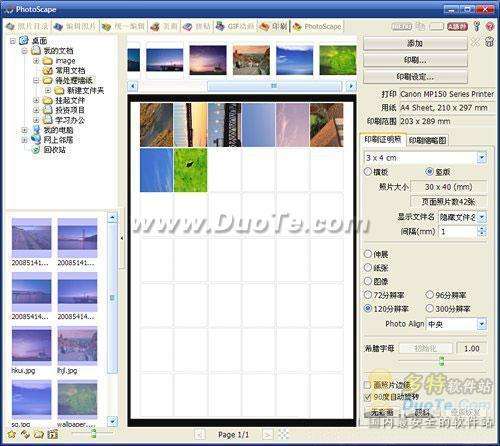
Task: Open the GIF动画 tab
Action: coord(235,26)
